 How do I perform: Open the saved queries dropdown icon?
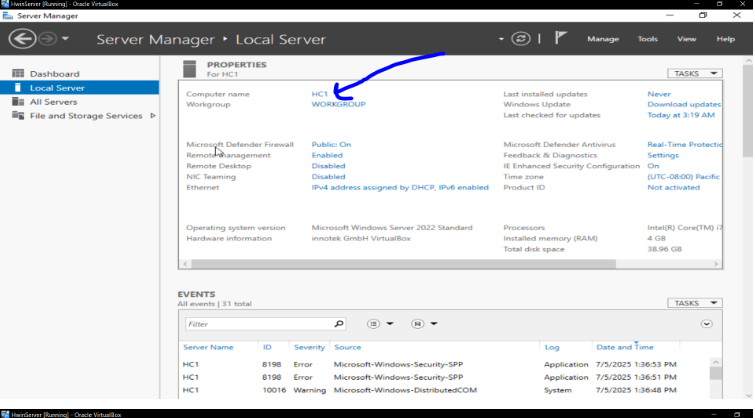[x=424, y=324]
